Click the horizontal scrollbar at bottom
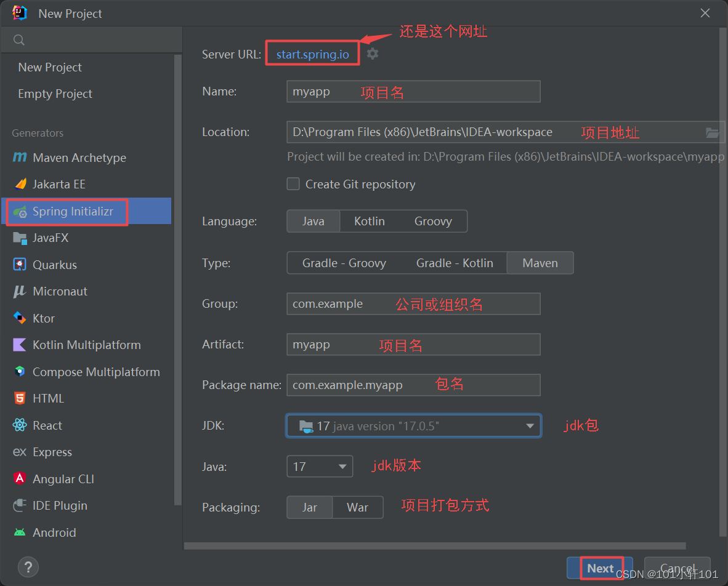 435,545
